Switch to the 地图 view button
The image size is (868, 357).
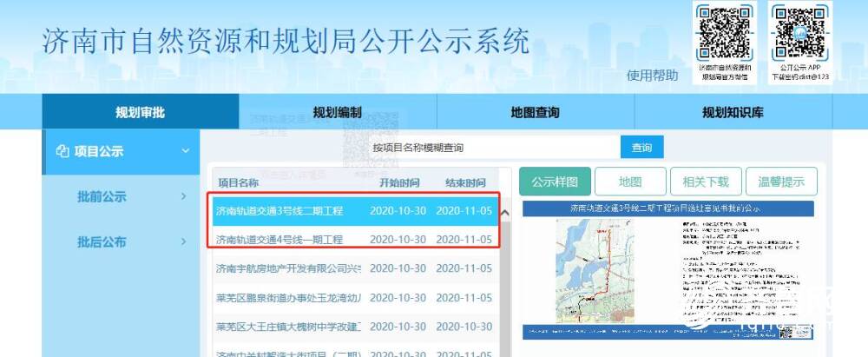pos(629,182)
